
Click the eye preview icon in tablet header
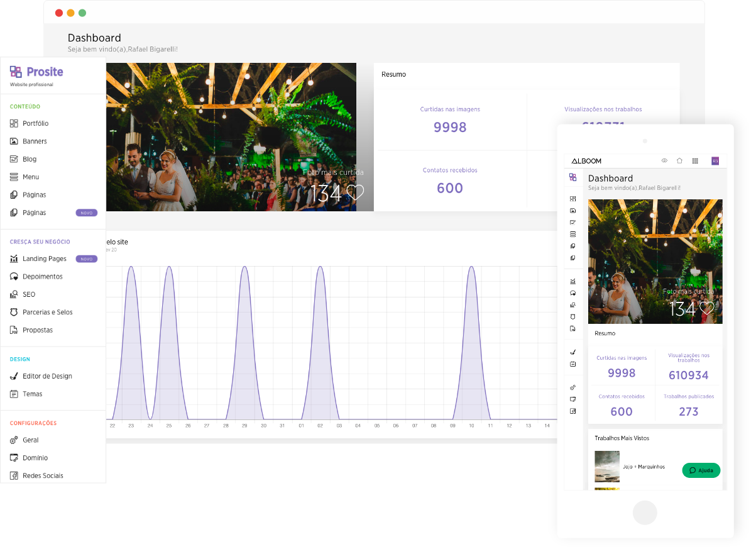(x=664, y=161)
